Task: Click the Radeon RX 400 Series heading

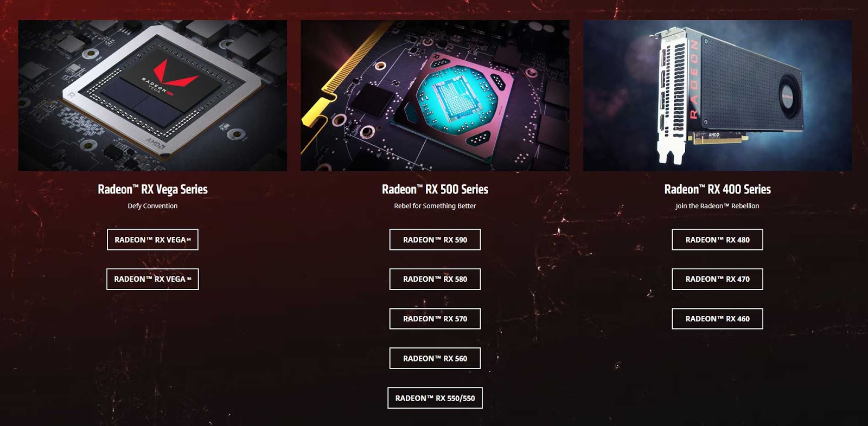Action: 717,189
